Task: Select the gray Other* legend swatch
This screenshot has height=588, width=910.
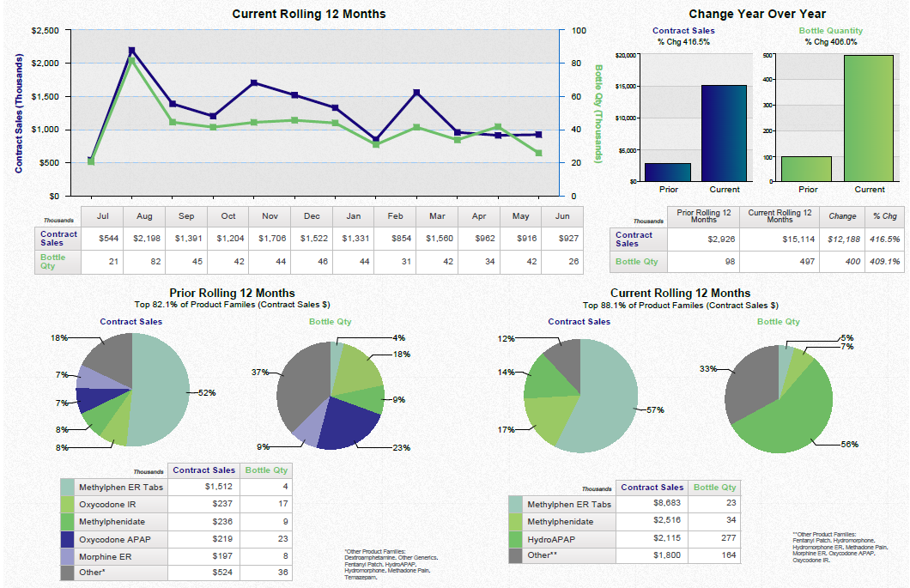Action: pyautogui.click(x=68, y=573)
